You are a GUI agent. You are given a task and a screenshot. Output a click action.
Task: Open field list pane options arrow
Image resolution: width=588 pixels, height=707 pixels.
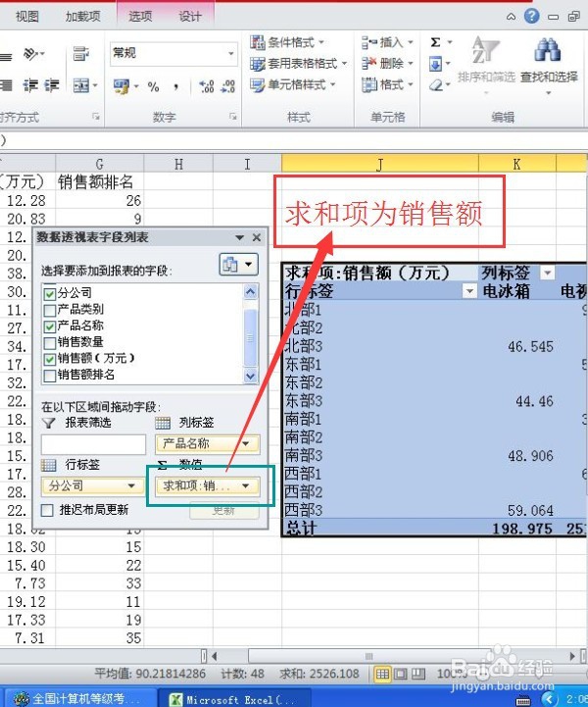[240, 237]
